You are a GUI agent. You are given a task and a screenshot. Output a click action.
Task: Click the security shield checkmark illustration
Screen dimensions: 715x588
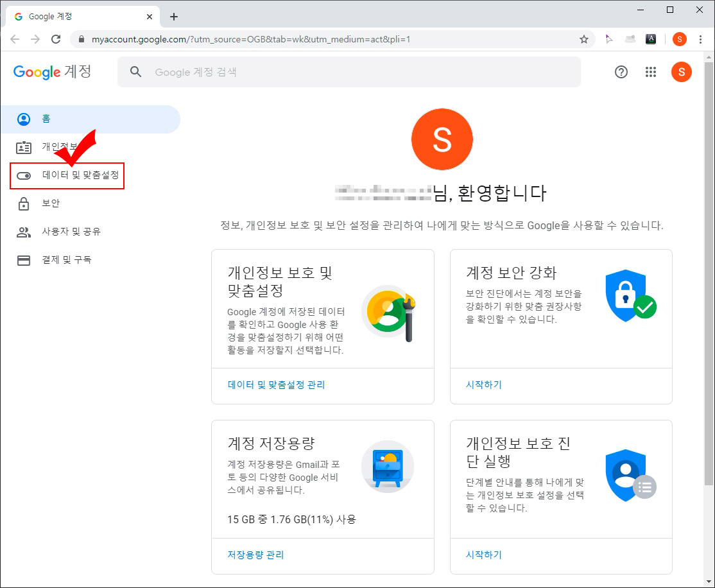[x=631, y=295]
